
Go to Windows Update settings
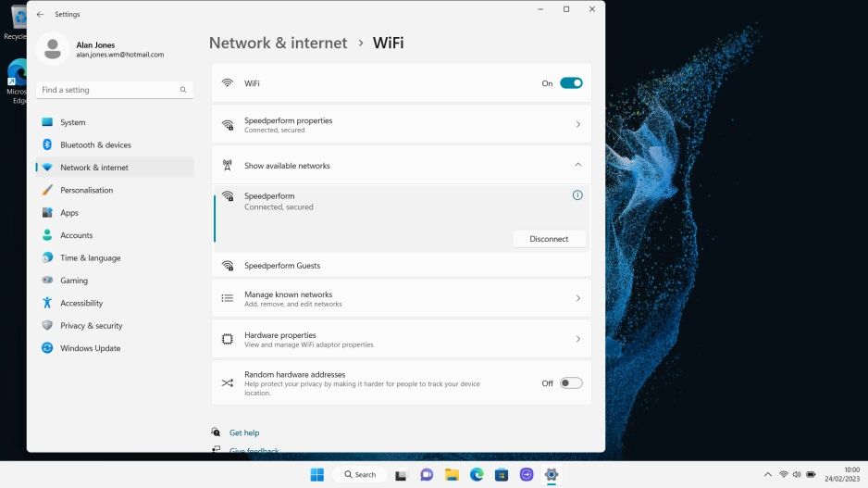click(x=90, y=348)
